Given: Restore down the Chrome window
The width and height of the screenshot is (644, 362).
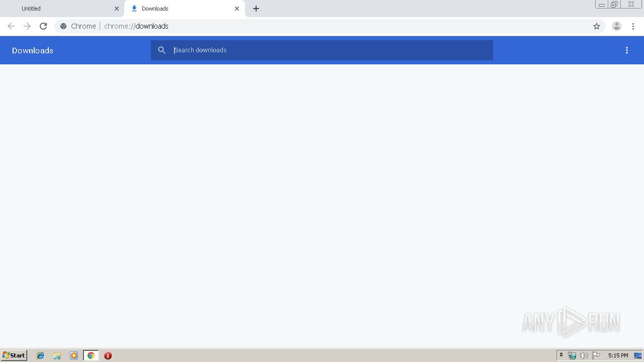Looking at the screenshot, I should click(614, 5).
